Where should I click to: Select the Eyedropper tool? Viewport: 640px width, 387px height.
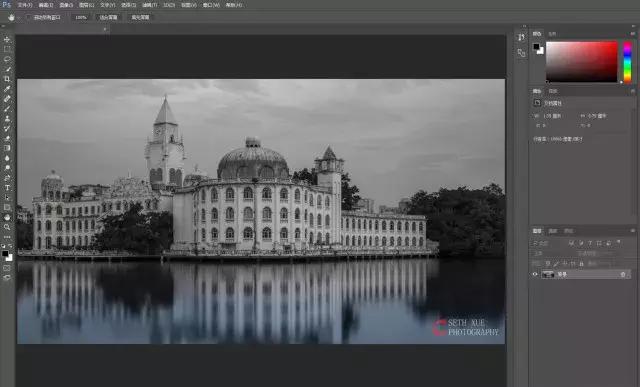click(x=7, y=89)
